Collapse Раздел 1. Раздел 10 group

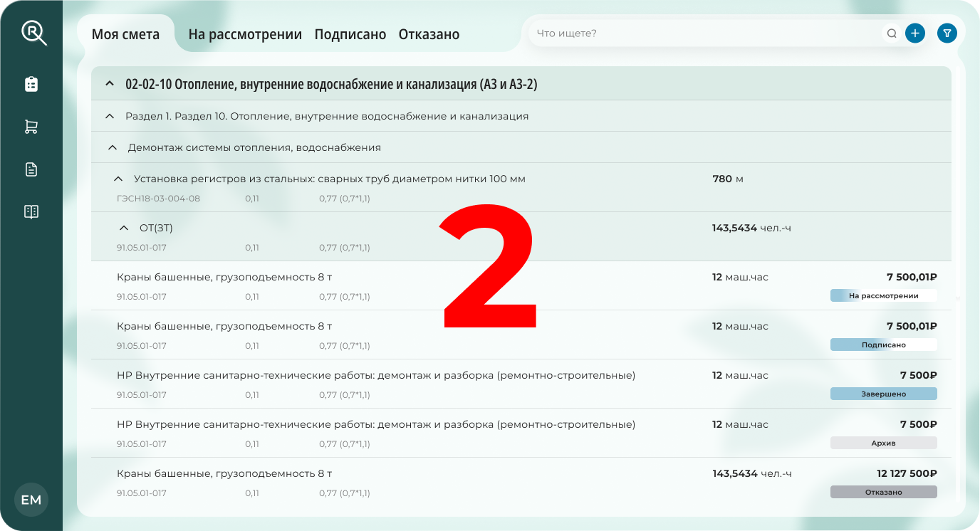(x=110, y=115)
